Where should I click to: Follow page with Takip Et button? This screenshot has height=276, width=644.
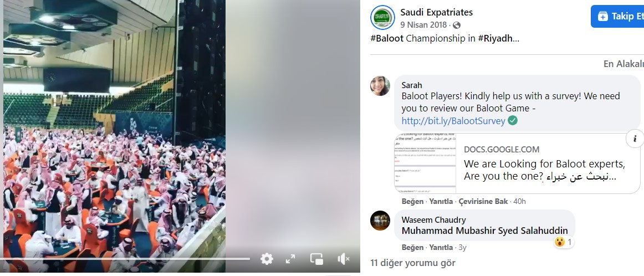(618, 17)
